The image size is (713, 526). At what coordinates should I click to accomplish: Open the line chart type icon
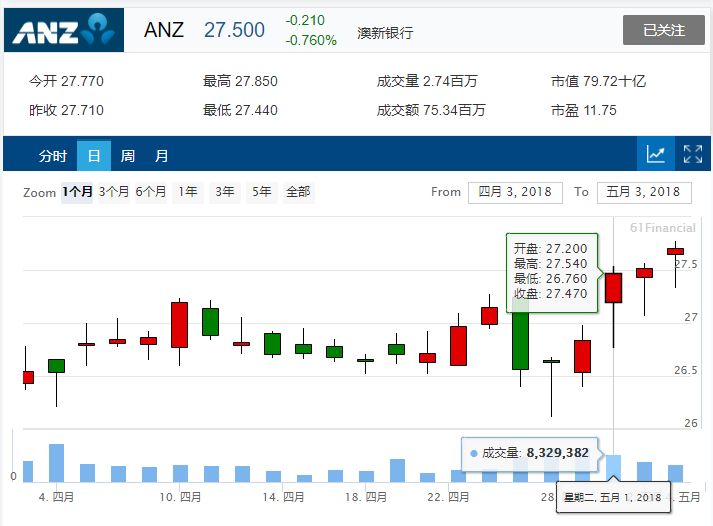click(x=655, y=154)
